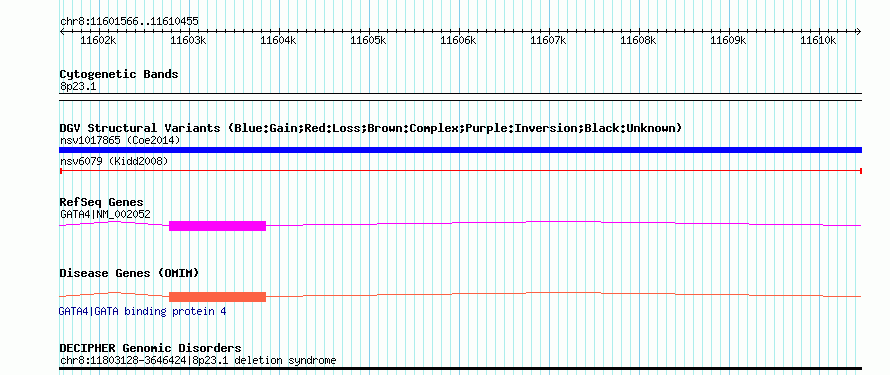Click the RefSeq Genes track title
This screenshot has width=890, height=375.
(102, 203)
